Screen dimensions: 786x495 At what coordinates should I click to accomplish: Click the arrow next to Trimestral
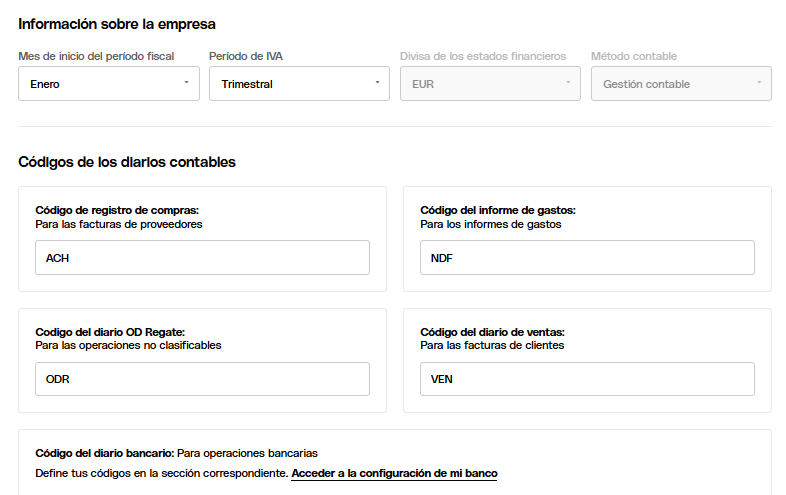click(377, 82)
